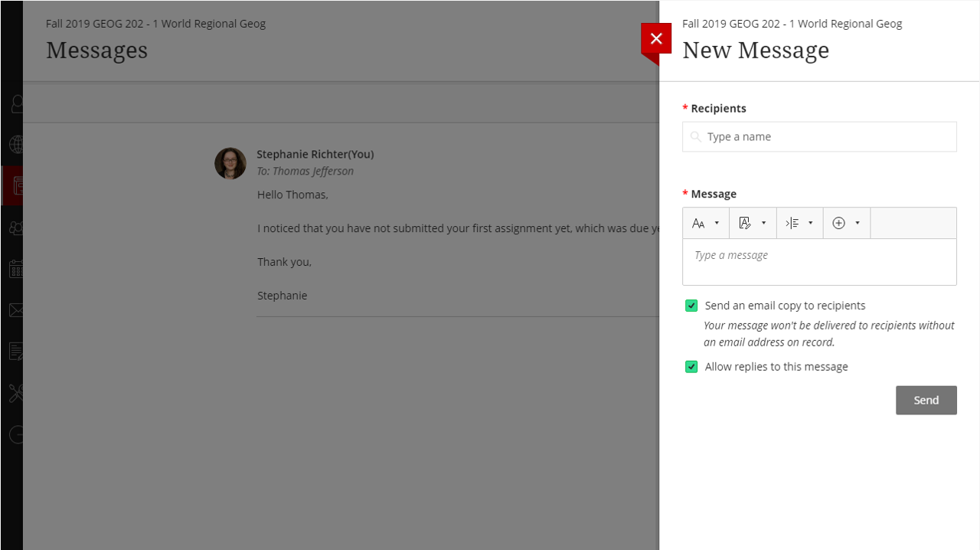The height and width of the screenshot is (550, 980).
Task: Open the envelope Messages sidebar icon
Action: [x=15, y=310]
